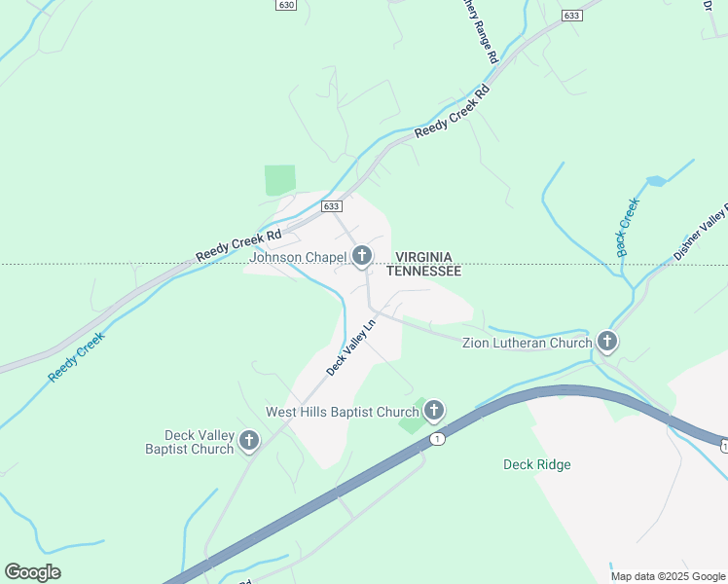Click the route 633 shield near Johnson Chapel
728x584 pixels.
[x=332, y=206]
